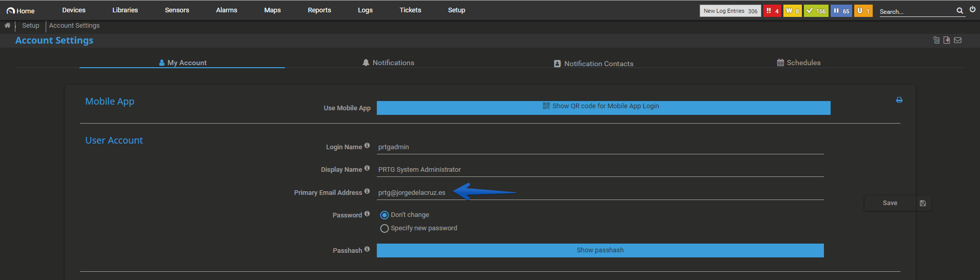
Task: Click the envelope contact support icon
Action: pyautogui.click(x=957, y=40)
